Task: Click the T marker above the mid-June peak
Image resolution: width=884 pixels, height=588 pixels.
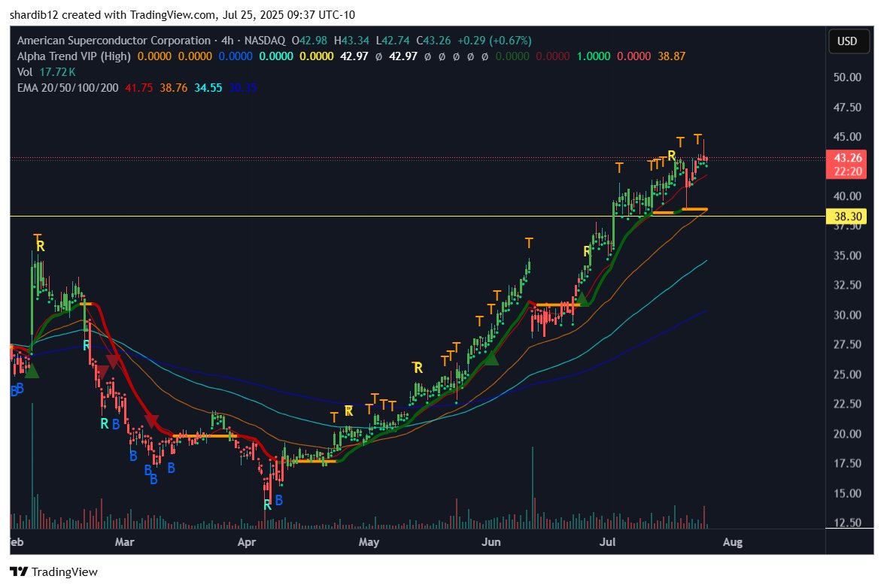Action: point(529,243)
